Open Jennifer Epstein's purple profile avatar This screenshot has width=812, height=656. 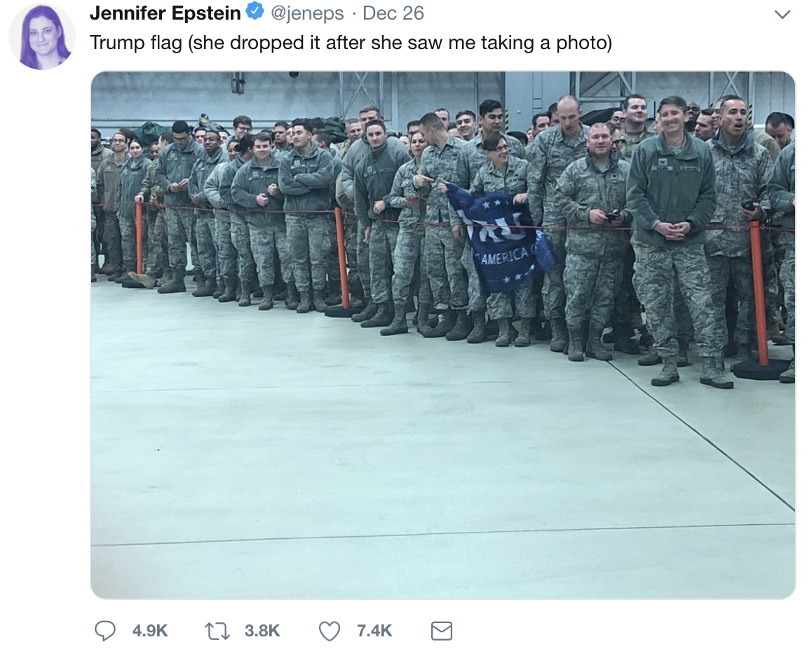[42, 36]
